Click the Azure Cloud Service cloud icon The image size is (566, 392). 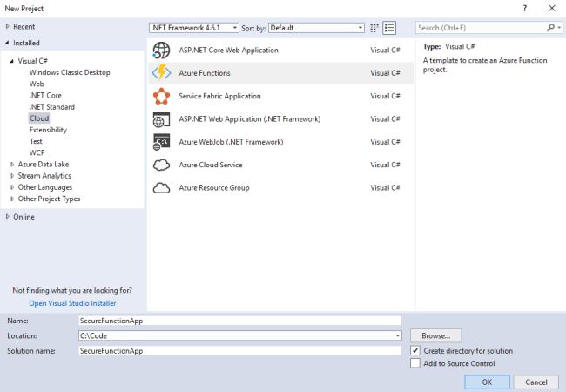coord(161,165)
